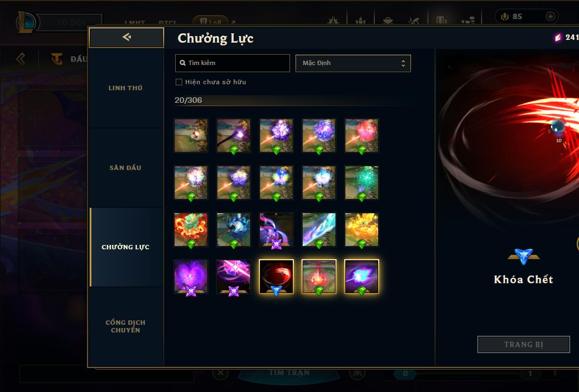This screenshot has width=579, height=392.
Task: Select the Chưởng Lực tab
Action: coord(125,247)
